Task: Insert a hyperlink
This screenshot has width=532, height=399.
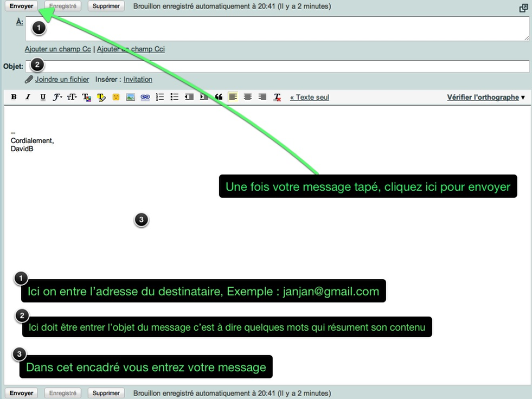Action: [145, 97]
